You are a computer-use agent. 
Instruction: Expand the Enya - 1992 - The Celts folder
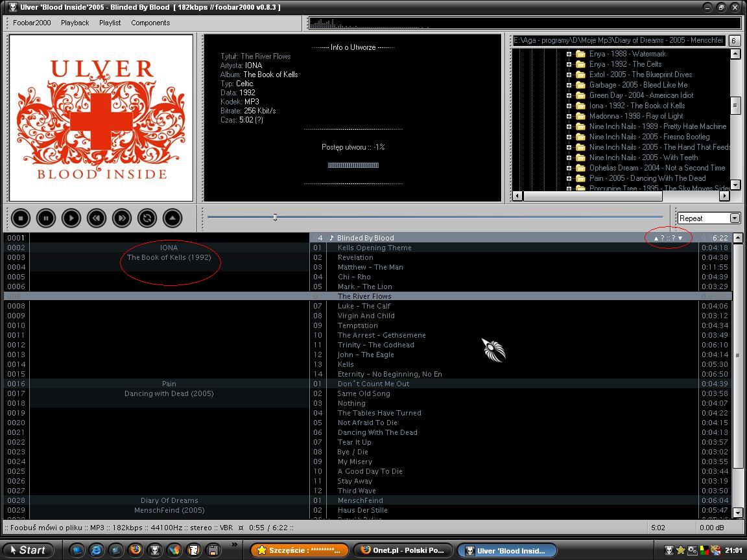569,64
